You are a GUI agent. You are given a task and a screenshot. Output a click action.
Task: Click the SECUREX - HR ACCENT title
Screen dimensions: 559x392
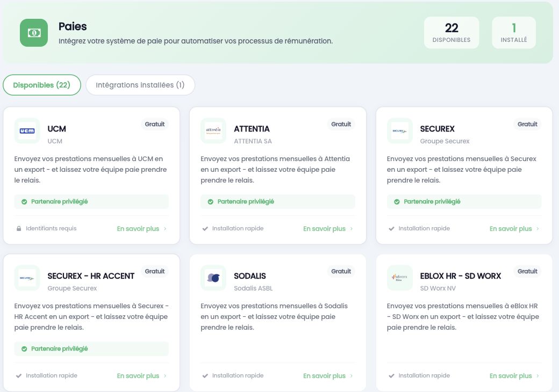point(91,276)
